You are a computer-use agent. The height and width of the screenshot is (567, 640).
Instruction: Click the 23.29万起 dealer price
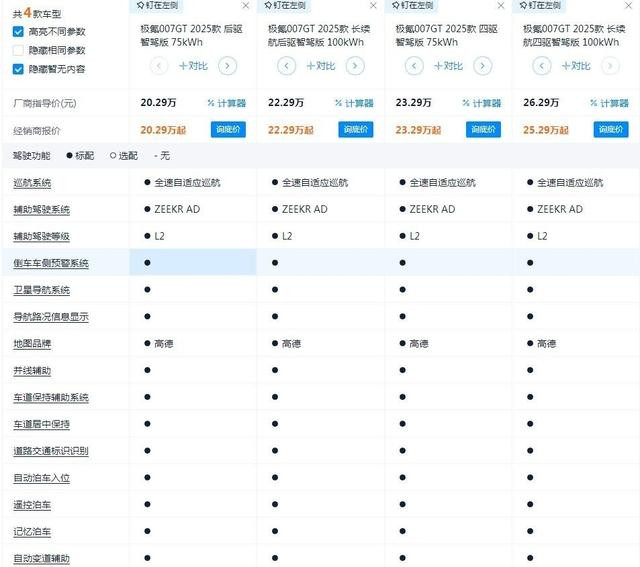point(418,130)
